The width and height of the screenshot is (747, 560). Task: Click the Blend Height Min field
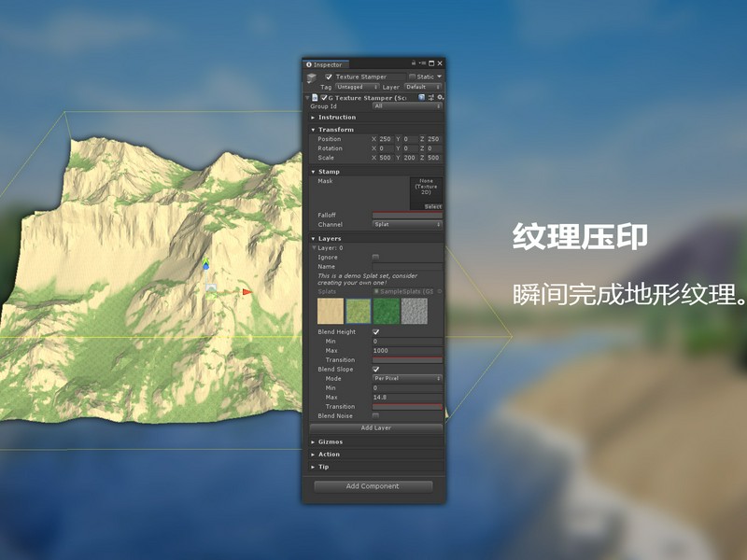(407, 342)
